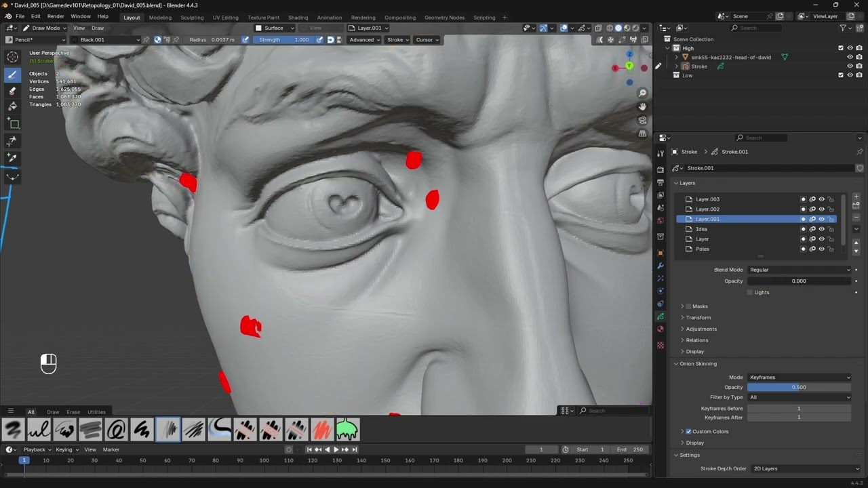Hide Layer.003 using its eye icon
Image resolution: width=868 pixels, height=488 pixels.
tap(821, 199)
